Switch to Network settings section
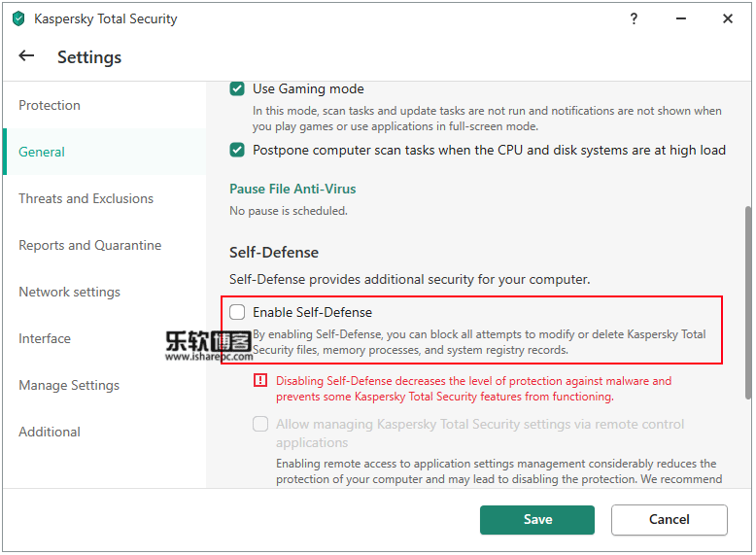 (69, 292)
